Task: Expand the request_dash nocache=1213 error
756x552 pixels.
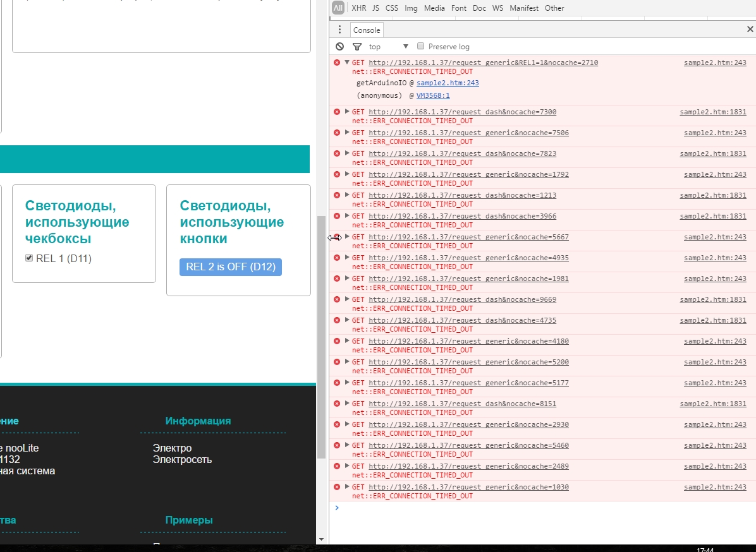Action: coord(346,195)
